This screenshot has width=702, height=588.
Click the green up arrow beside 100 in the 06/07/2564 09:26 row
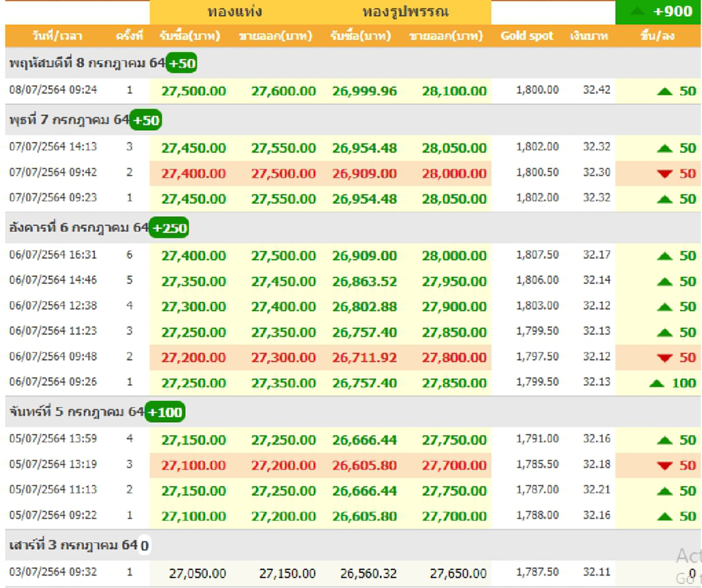(x=658, y=383)
